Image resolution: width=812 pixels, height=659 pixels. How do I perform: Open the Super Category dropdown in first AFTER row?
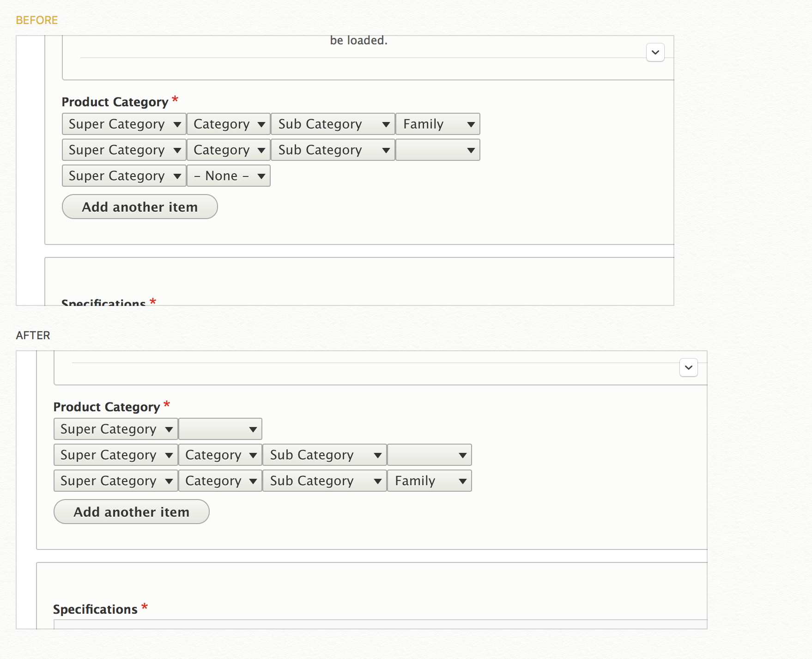point(115,429)
